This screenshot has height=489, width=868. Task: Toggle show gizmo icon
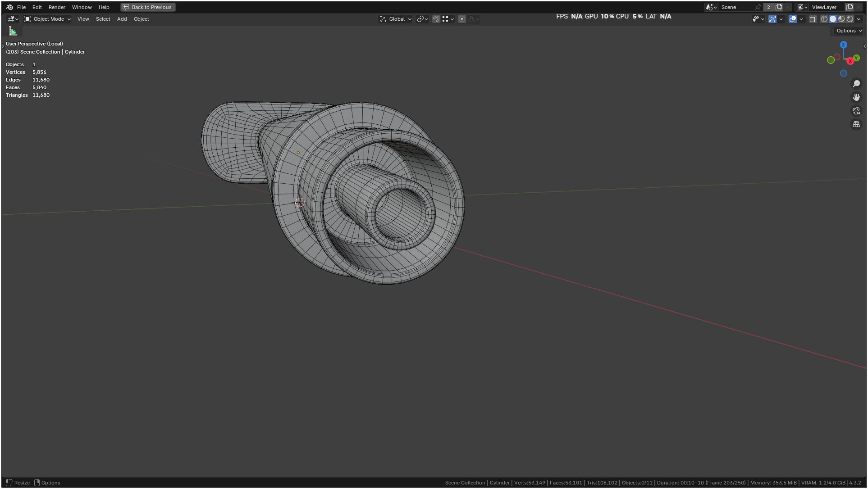tap(772, 19)
